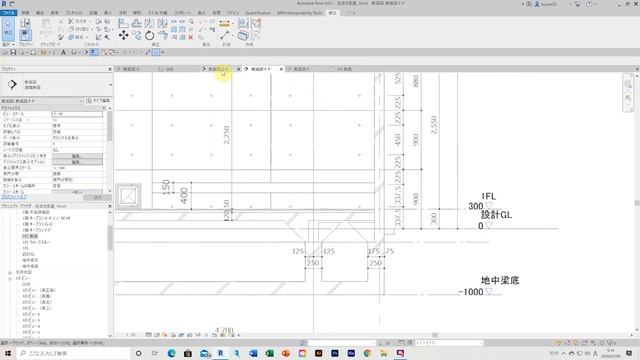Image resolution: width=640 pixels, height=360 pixels.
Task: Select the Aligned Dimension tool
Action: click(224, 24)
